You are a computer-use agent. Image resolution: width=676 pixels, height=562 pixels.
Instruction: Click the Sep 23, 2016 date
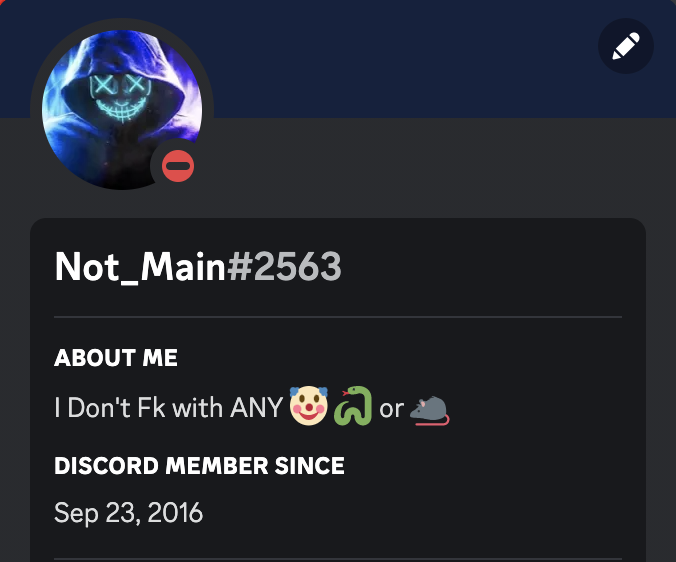click(128, 513)
